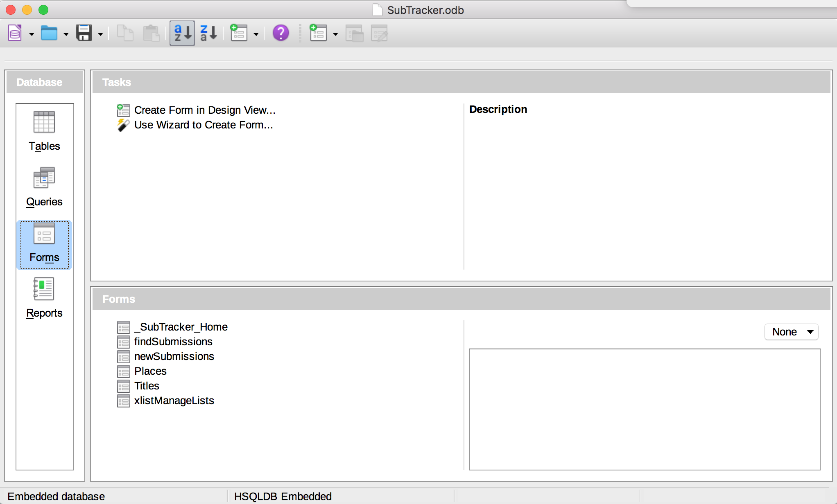Click the _SubTracker_Home form icon
The width and height of the screenshot is (837, 504).
click(x=123, y=327)
